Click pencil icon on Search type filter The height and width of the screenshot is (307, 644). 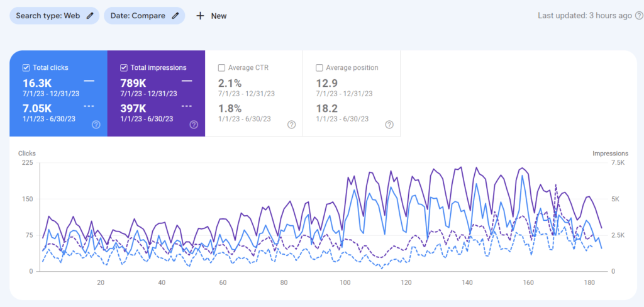point(91,16)
